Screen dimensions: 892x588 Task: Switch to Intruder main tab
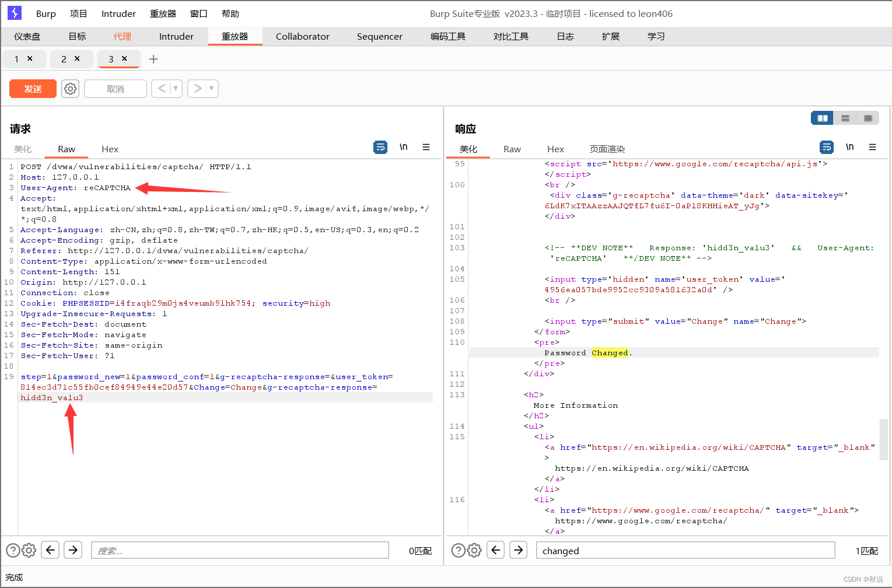point(176,36)
